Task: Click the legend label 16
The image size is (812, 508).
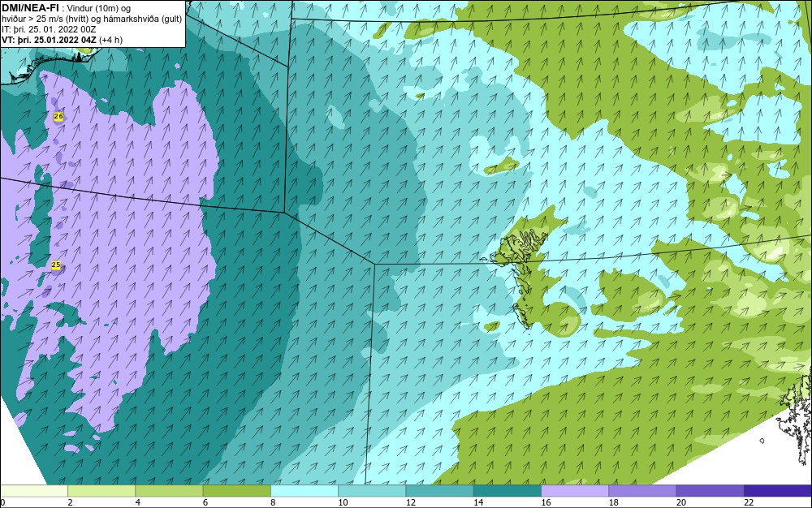Action: tap(546, 503)
